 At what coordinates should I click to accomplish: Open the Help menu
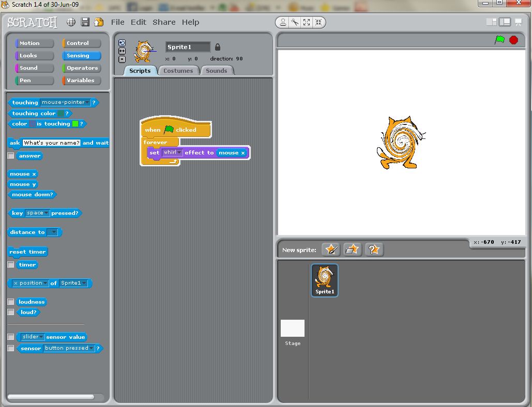(190, 22)
